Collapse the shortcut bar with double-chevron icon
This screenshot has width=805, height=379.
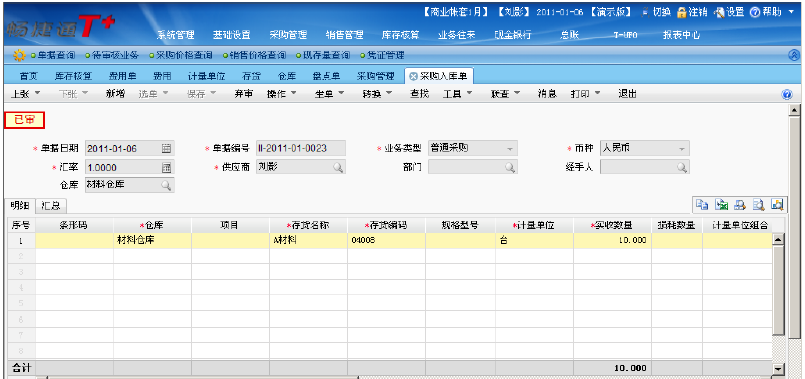[794, 55]
